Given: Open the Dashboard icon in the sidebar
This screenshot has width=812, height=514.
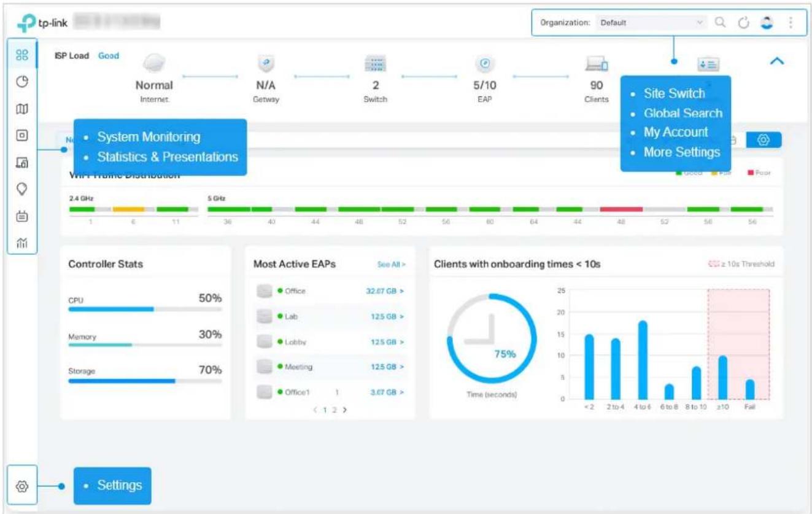Looking at the screenshot, I should [x=21, y=55].
